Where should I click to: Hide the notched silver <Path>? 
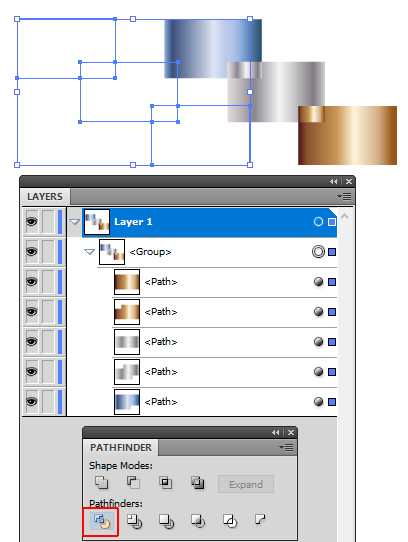point(31,372)
